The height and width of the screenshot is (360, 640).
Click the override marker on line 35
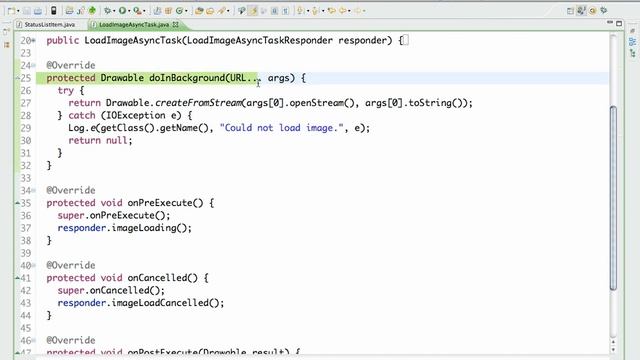[x=18, y=202]
